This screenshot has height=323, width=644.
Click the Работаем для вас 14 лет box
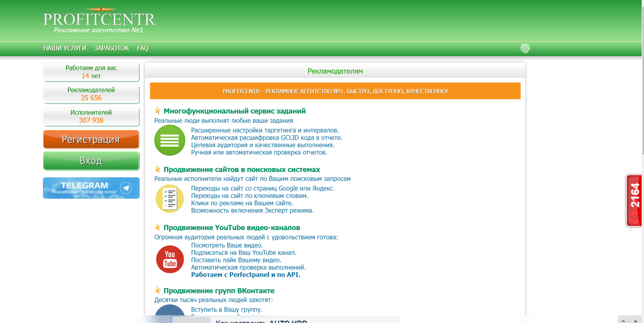pyautogui.click(x=91, y=72)
